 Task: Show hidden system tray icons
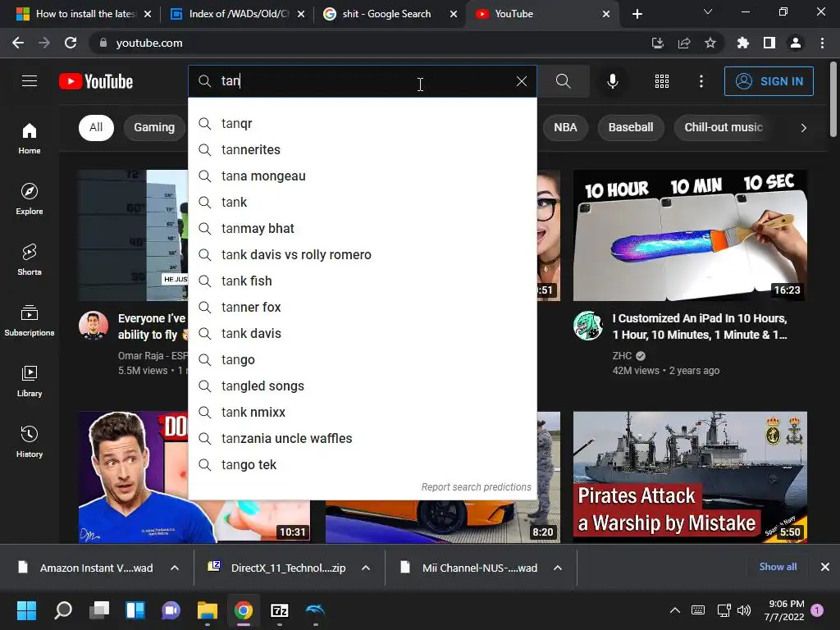pyautogui.click(x=675, y=610)
